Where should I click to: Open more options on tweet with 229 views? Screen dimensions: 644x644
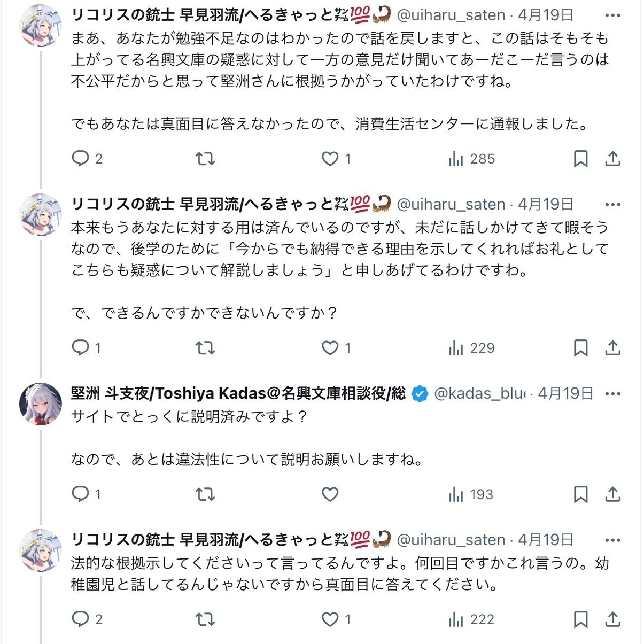point(612,205)
